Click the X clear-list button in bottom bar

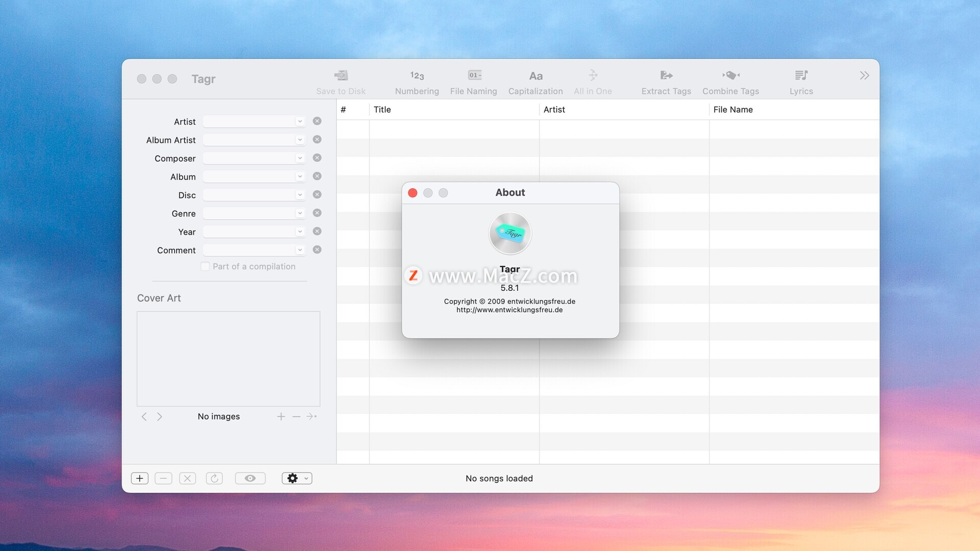(x=187, y=479)
